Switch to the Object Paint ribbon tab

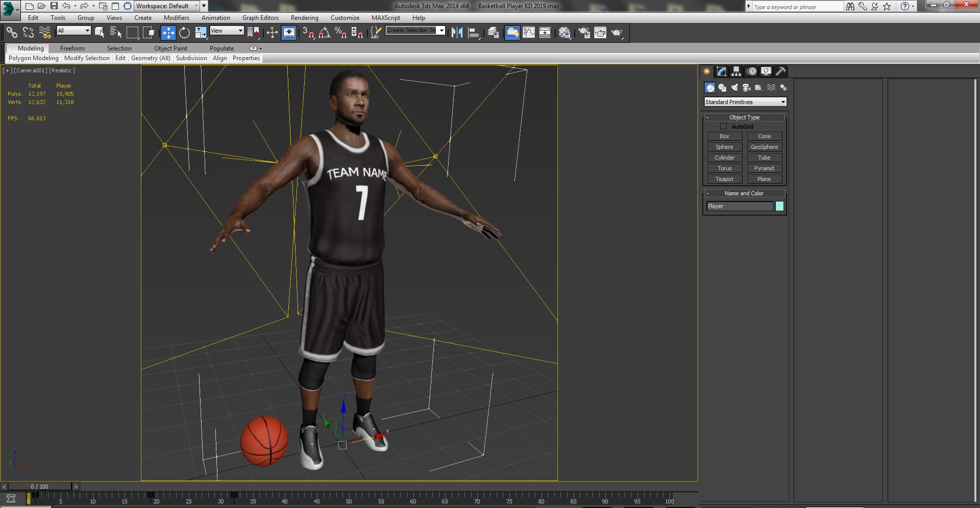[x=170, y=48]
